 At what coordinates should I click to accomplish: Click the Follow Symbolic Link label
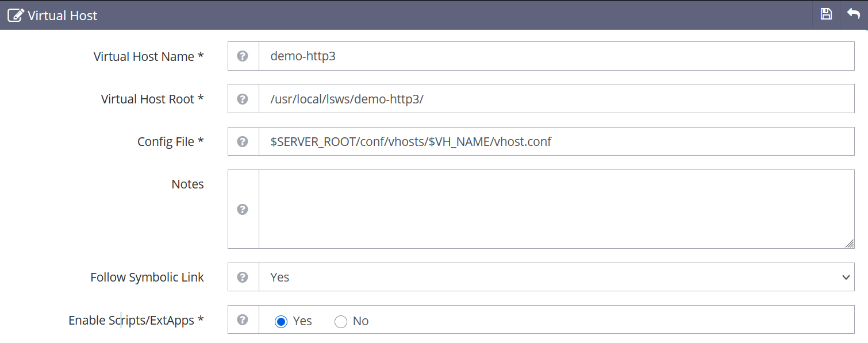click(147, 278)
